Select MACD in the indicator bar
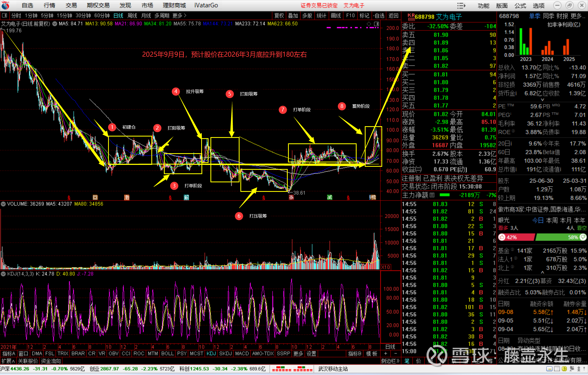Screen dimensions: 588x375 point(242,353)
